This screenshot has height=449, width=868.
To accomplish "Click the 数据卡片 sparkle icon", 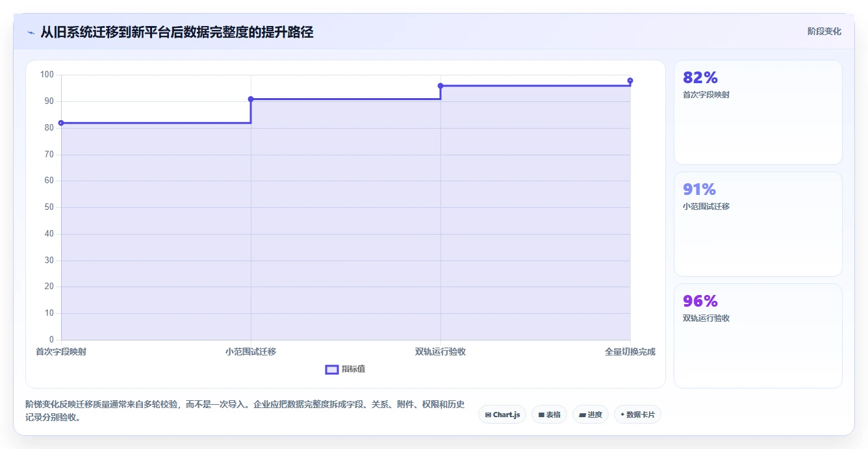I will [x=622, y=414].
